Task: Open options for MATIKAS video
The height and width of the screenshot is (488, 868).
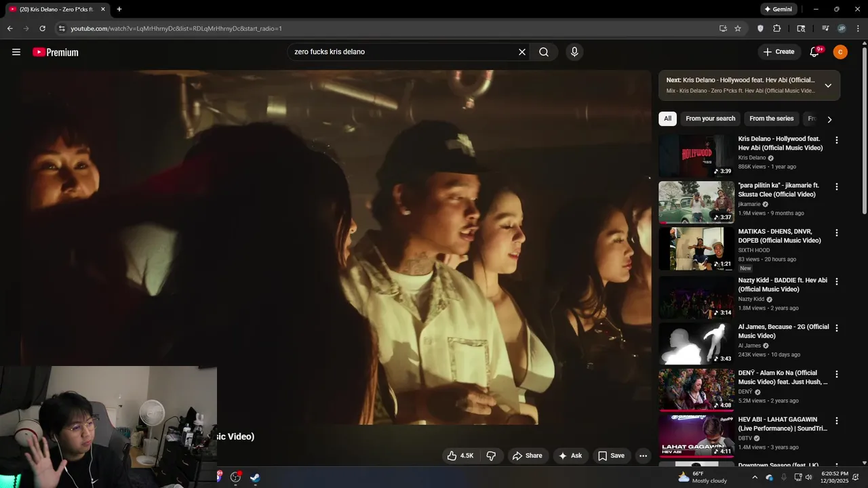Action: coord(836,232)
